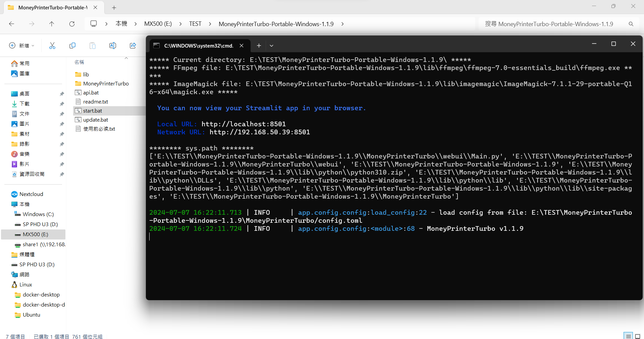Go up one folder level

[52, 24]
